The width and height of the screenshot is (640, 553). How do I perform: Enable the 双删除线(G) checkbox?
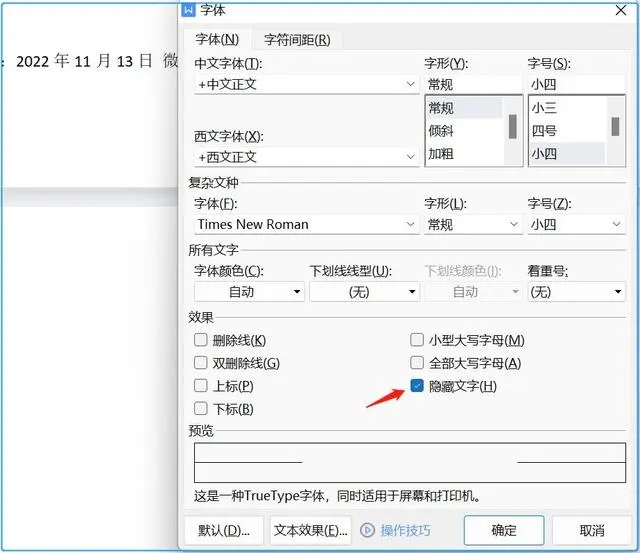(200, 362)
